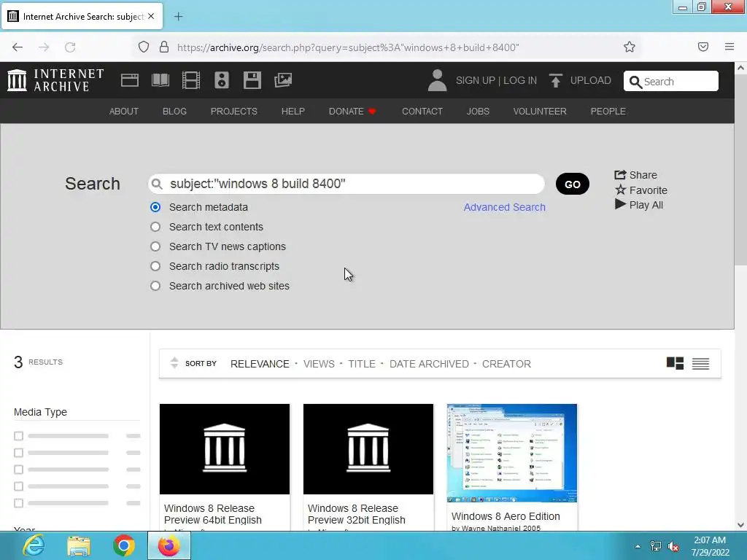This screenshot has width=747, height=560.
Task: Open the Advanced Search link
Action: (x=505, y=207)
